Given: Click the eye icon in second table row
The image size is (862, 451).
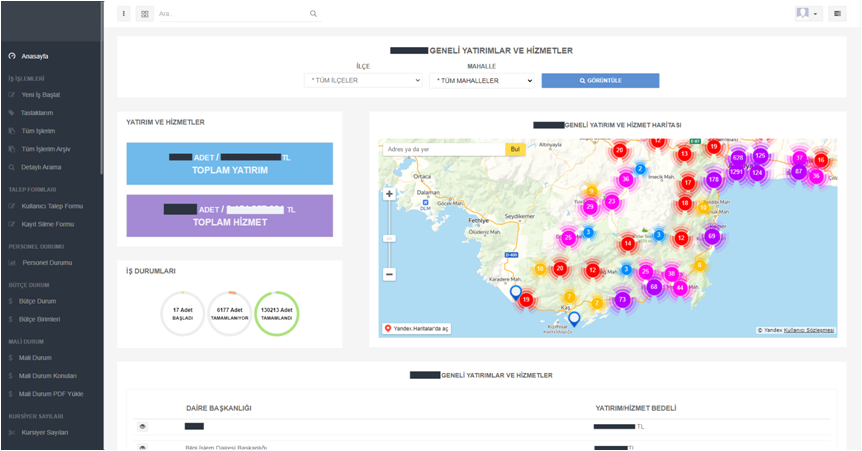Looking at the screenshot, I should 142,447.
